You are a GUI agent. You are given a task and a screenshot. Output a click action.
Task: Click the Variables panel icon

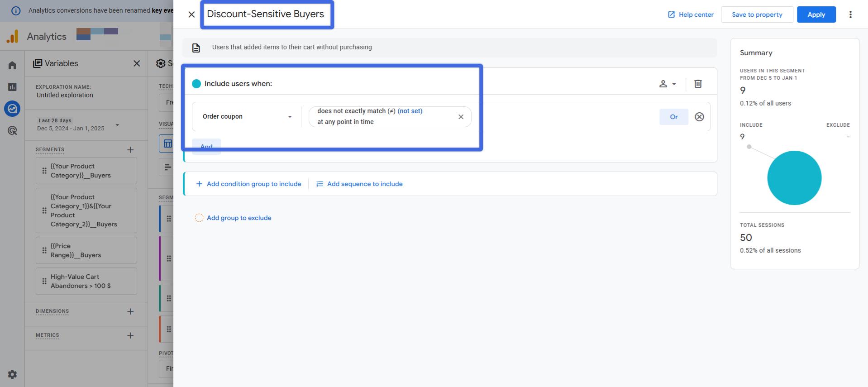click(38, 63)
